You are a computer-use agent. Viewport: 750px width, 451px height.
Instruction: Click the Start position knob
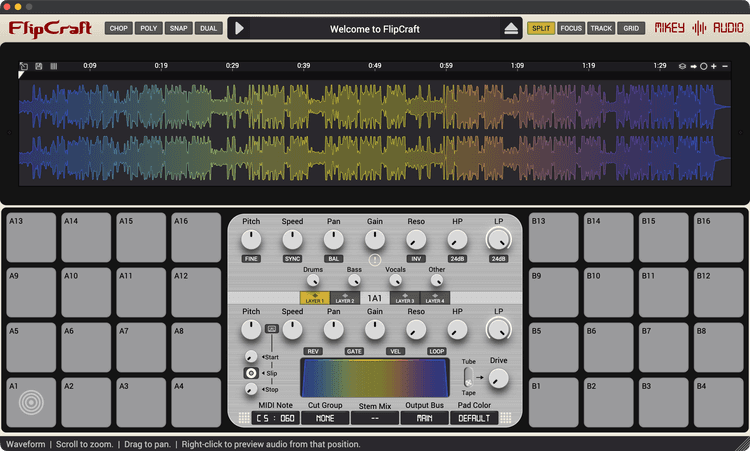[x=251, y=356]
